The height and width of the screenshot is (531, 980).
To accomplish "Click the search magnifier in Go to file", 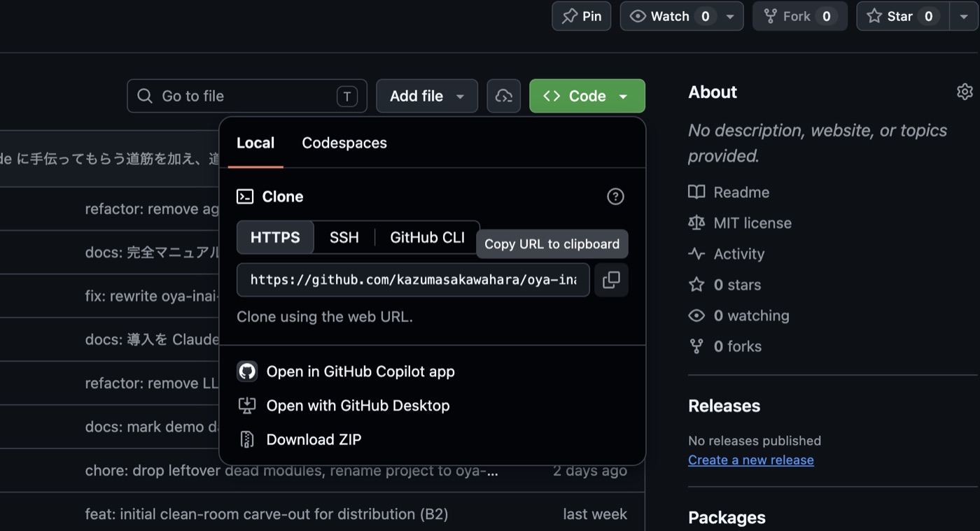I will pos(145,96).
